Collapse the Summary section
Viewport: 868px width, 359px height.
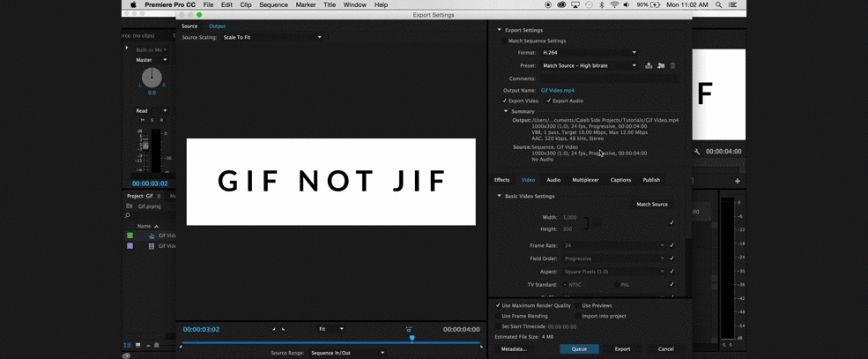pyautogui.click(x=506, y=111)
